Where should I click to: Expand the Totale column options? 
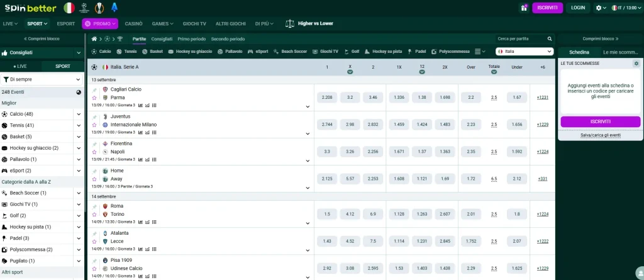click(494, 72)
